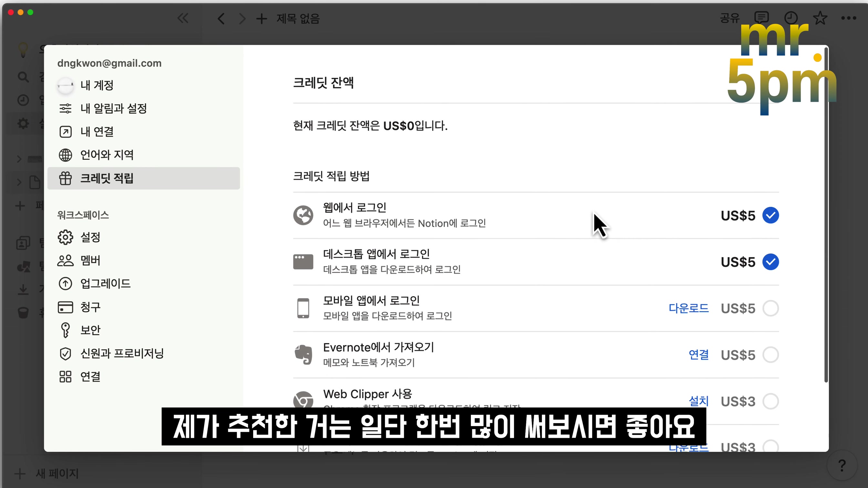
Task: Check the Web Clipper 사용 circle
Action: (x=770, y=401)
